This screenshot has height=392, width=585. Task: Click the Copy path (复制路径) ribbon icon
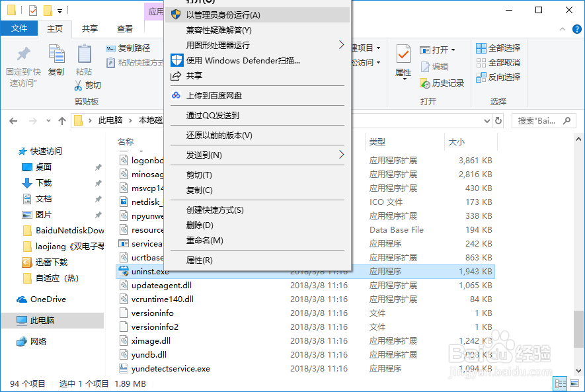(x=109, y=49)
